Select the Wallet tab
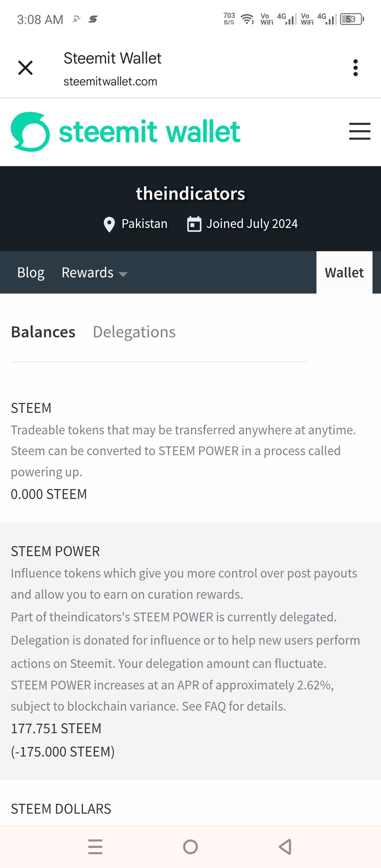This screenshot has height=868, width=381. click(344, 273)
